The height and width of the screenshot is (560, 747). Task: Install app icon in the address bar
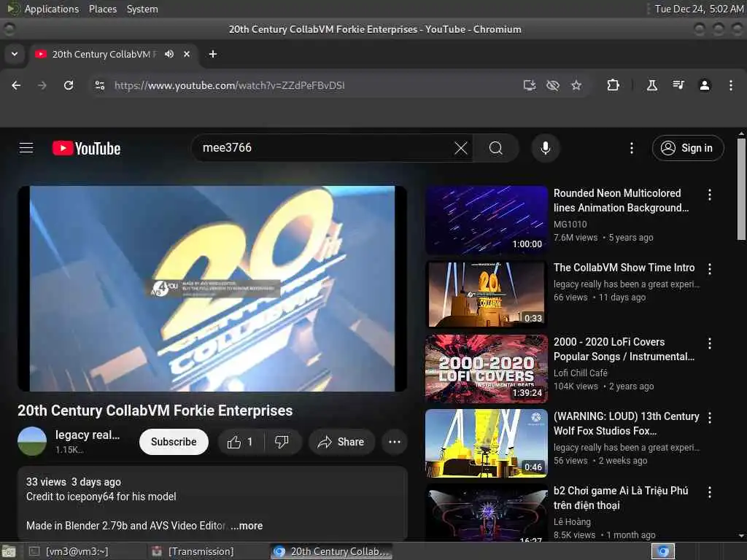coord(530,85)
